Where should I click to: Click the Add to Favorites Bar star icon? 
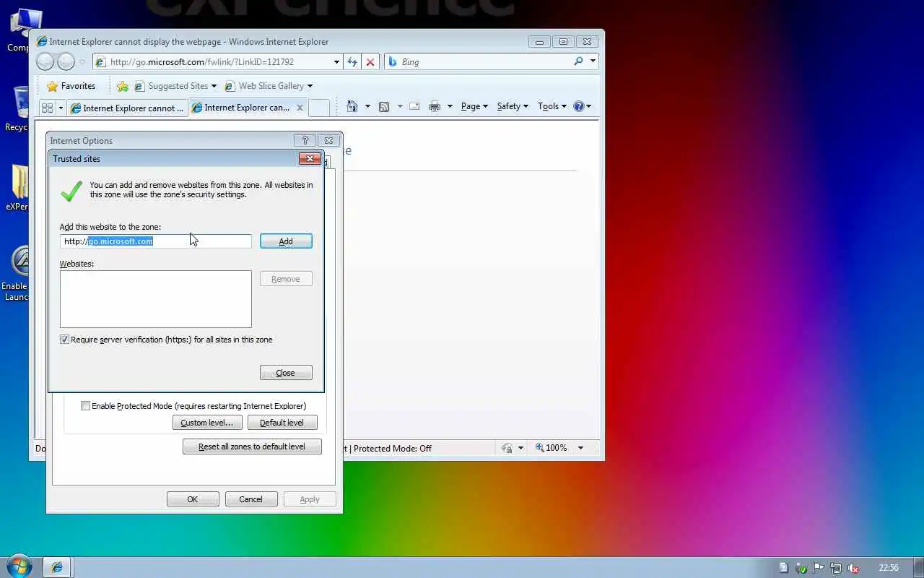tap(123, 86)
